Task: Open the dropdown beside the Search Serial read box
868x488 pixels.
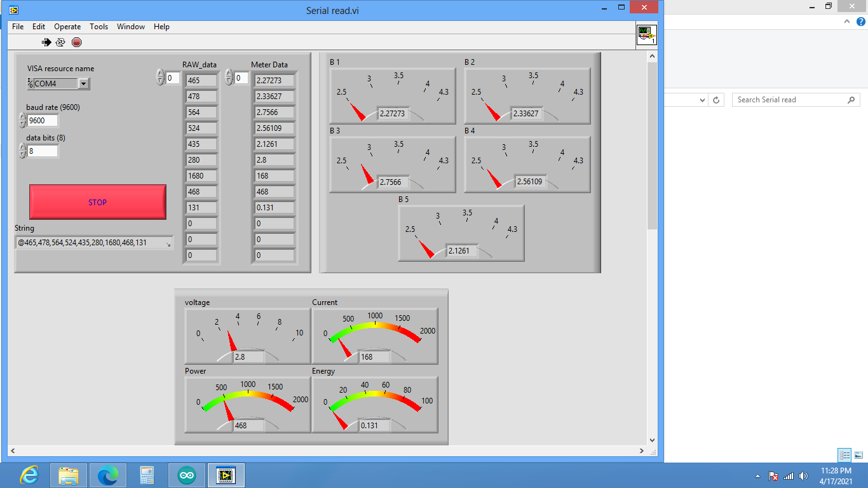Action: pos(702,100)
